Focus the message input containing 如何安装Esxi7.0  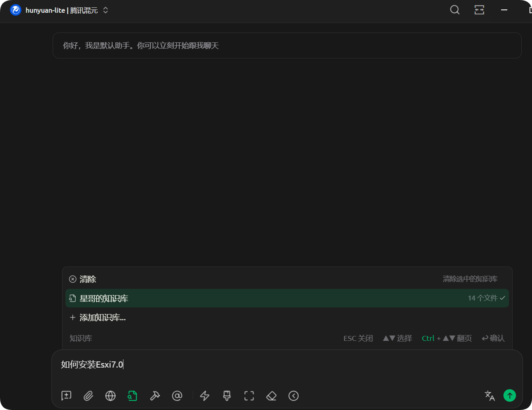coord(287,365)
